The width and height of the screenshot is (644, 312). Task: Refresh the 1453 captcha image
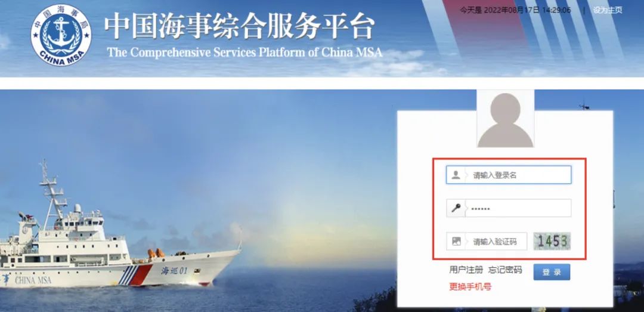coord(552,241)
